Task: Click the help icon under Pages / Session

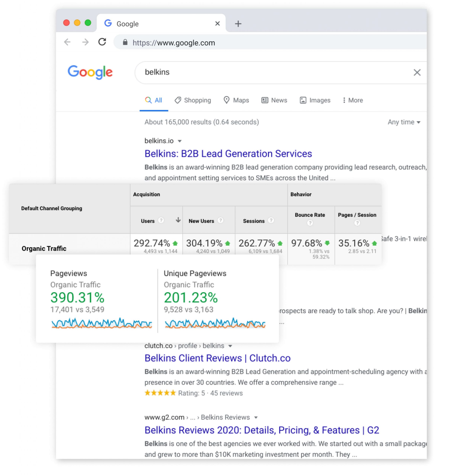Action: coord(357,223)
